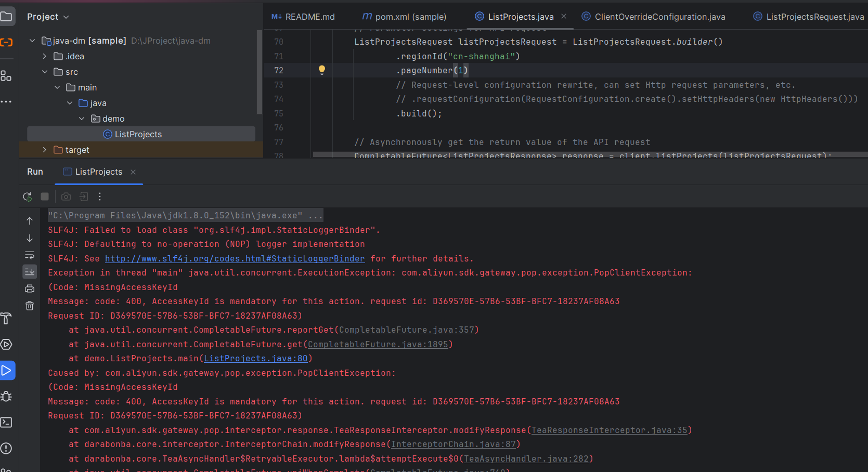This screenshot has height=472, width=868.
Task: Select the ListProjects.java editor tab
Action: pyautogui.click(x=521, y=17)
